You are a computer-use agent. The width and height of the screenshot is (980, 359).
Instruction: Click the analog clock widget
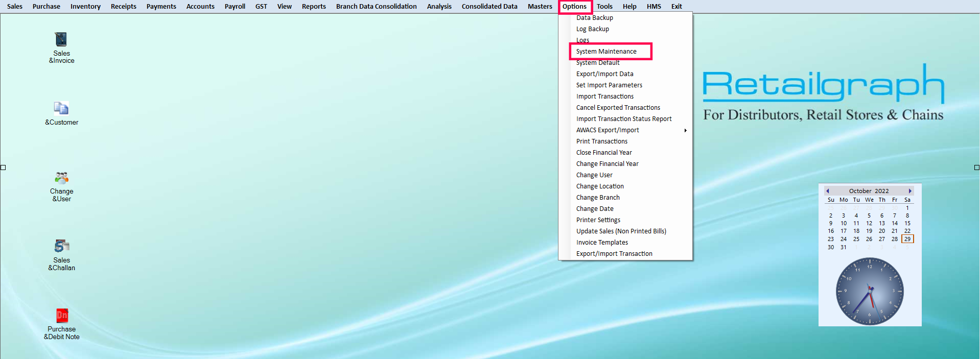point(870,292)
